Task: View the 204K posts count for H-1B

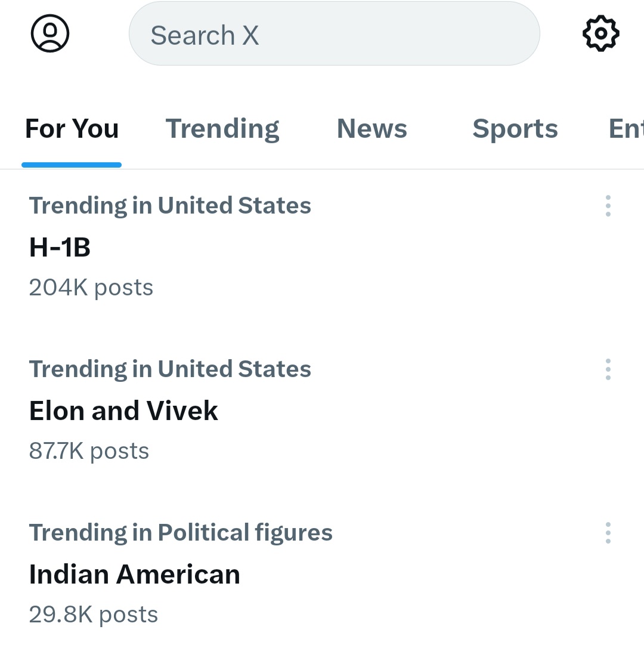Action: coord(91,288)
